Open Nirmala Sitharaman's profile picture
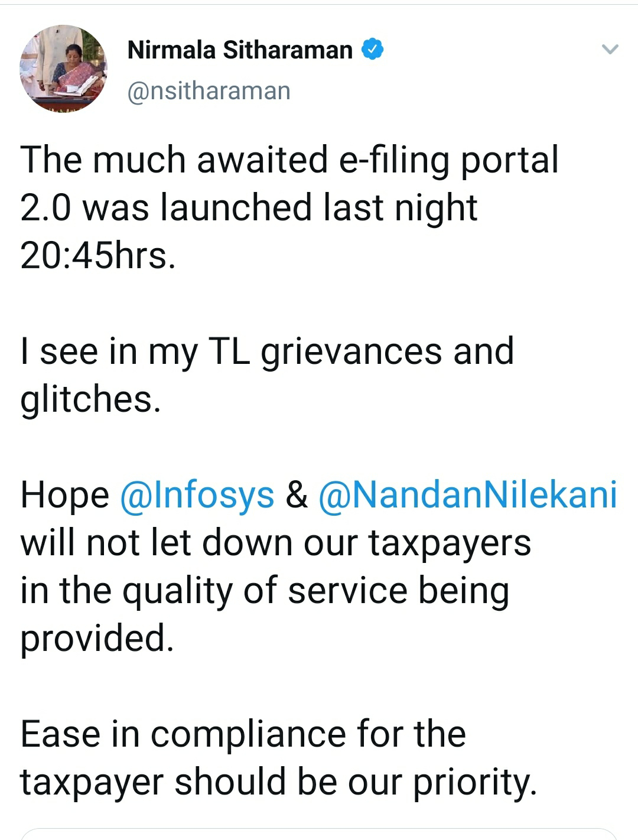 [63, 68]
